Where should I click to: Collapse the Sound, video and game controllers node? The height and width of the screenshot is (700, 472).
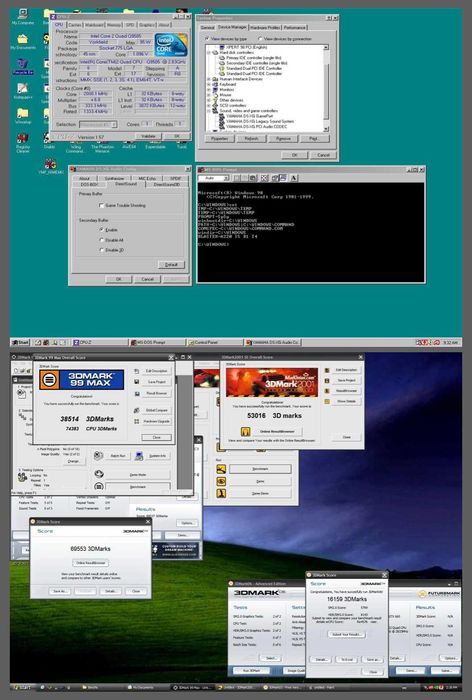click(209, 111)
